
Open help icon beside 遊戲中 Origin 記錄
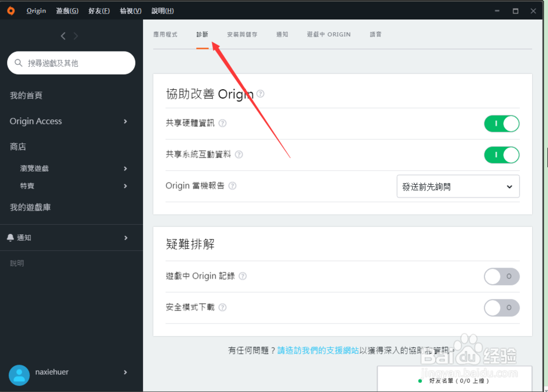click(243, 276)
